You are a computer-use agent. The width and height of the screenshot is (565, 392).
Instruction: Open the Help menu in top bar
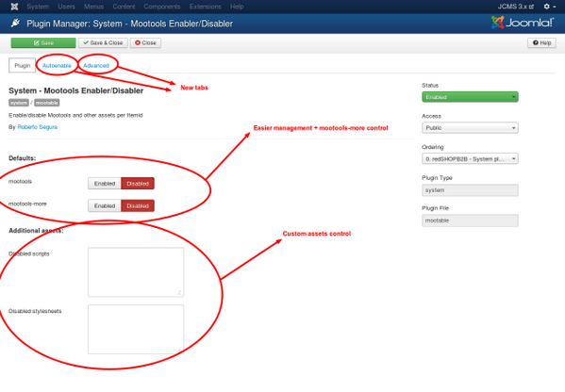pyautogui.click(x=237, y=7)
